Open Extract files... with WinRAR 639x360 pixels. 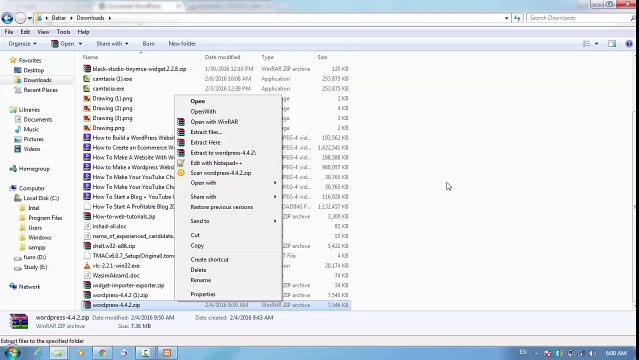(206, 132)
